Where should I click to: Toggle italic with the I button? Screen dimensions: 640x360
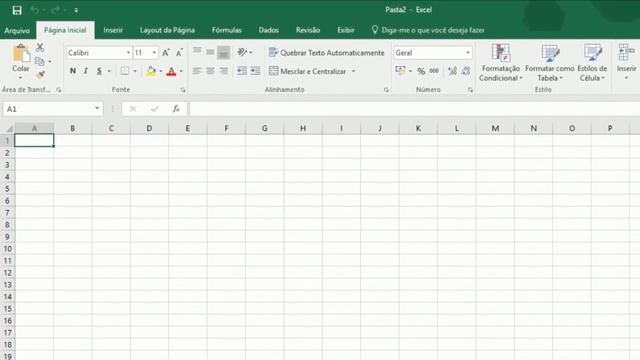point(86,71)
